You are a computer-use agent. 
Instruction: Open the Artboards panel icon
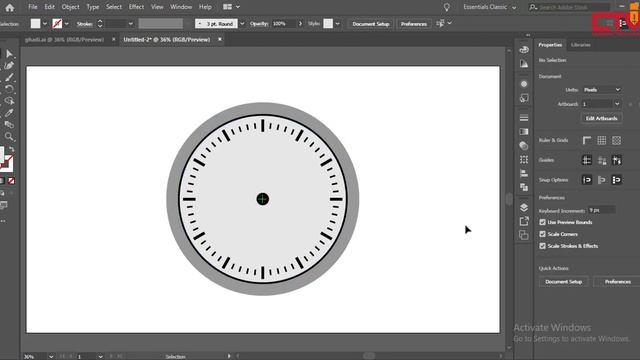point(524,235)
